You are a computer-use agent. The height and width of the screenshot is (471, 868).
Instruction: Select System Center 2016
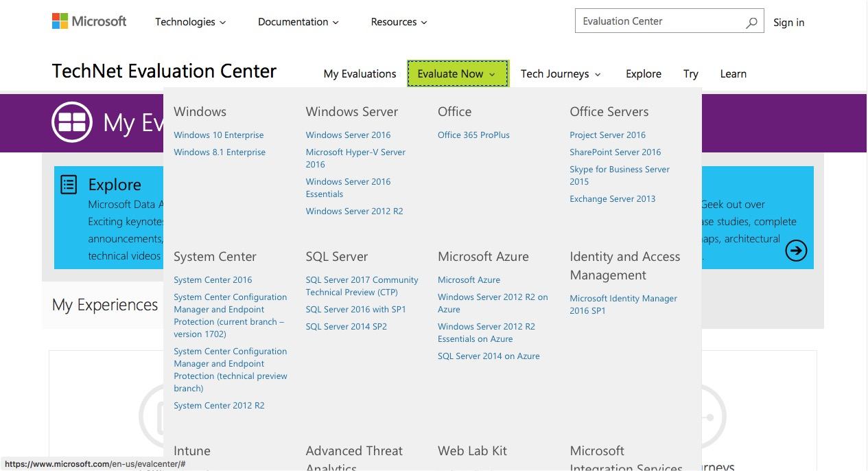(x=213, y=280)
